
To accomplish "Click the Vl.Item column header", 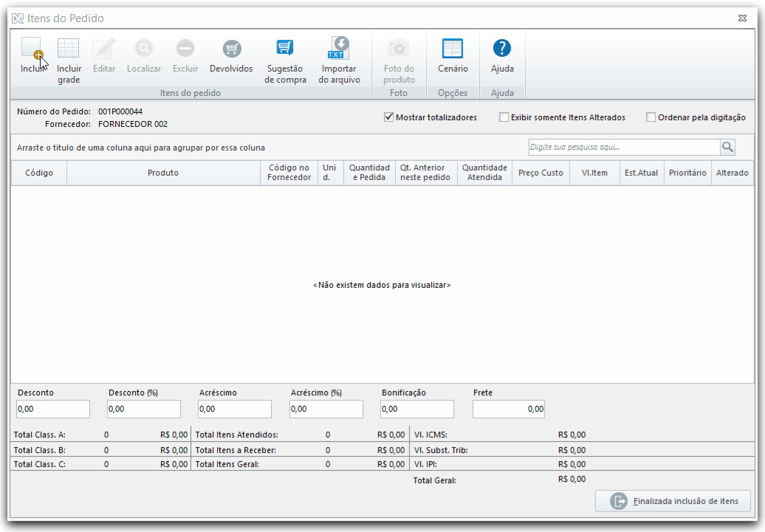I will tap(594, 173).
